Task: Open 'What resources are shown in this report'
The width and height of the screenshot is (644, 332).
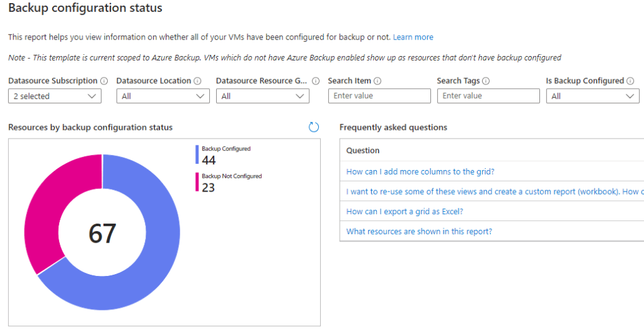Action: (x=419, y=232)
